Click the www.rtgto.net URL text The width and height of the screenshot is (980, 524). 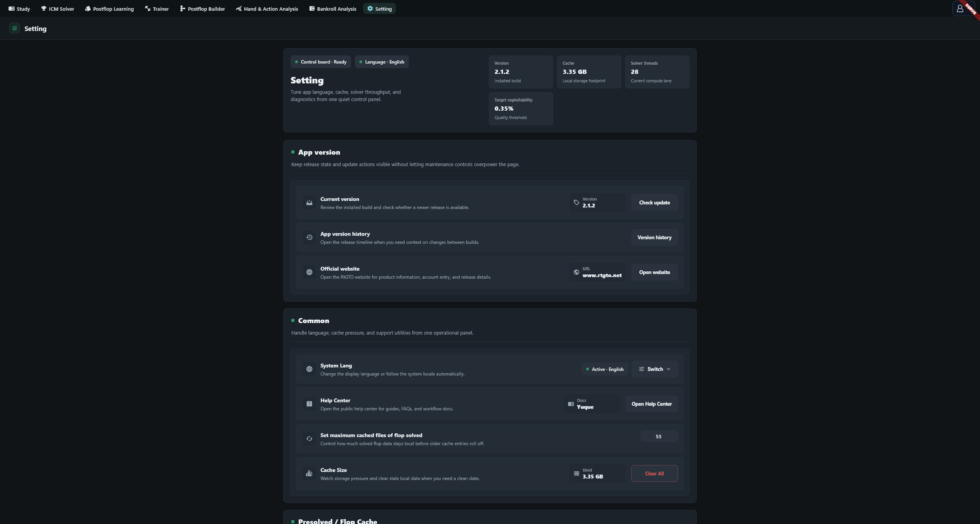point(602,275)
